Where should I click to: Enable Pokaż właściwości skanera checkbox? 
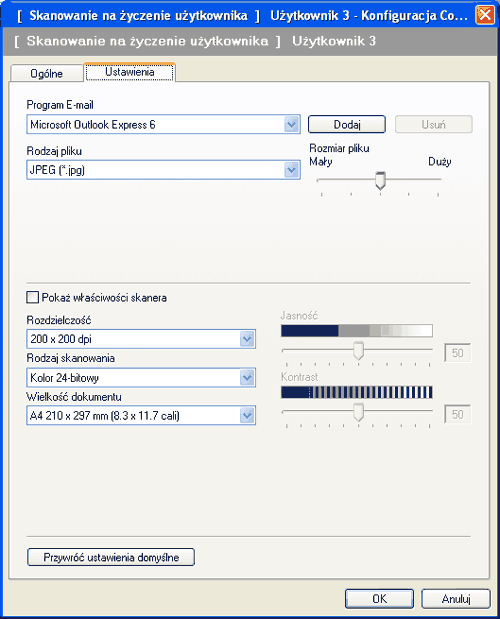(x=32, y=297)
